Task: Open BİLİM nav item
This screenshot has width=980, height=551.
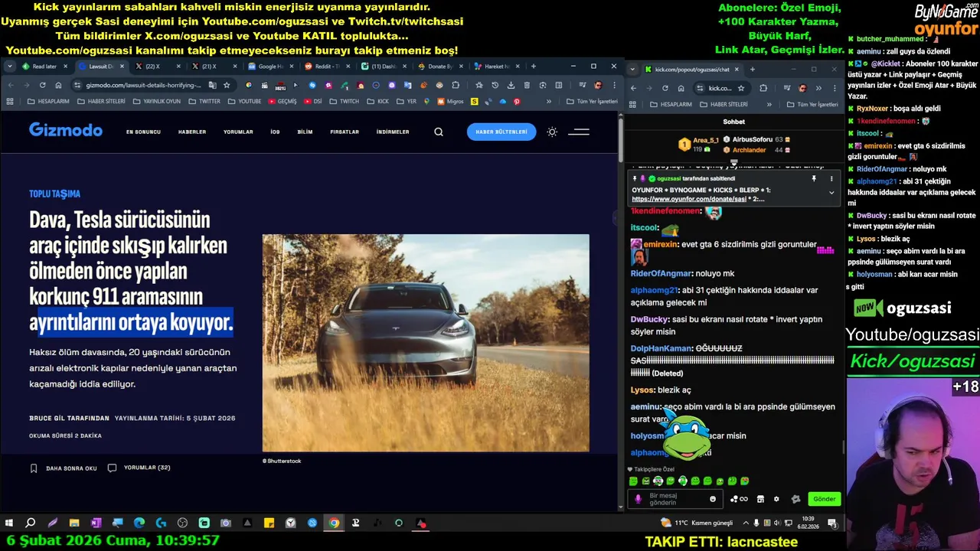Action: click(305, 132)
